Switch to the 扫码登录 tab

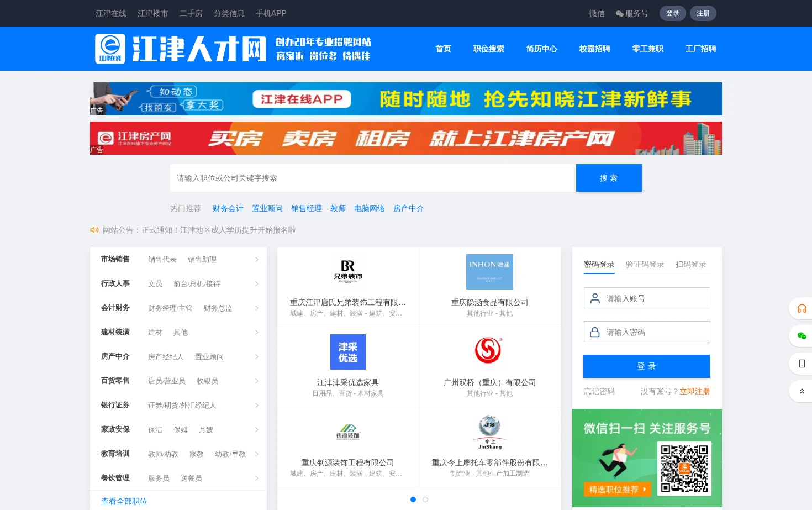691,264
